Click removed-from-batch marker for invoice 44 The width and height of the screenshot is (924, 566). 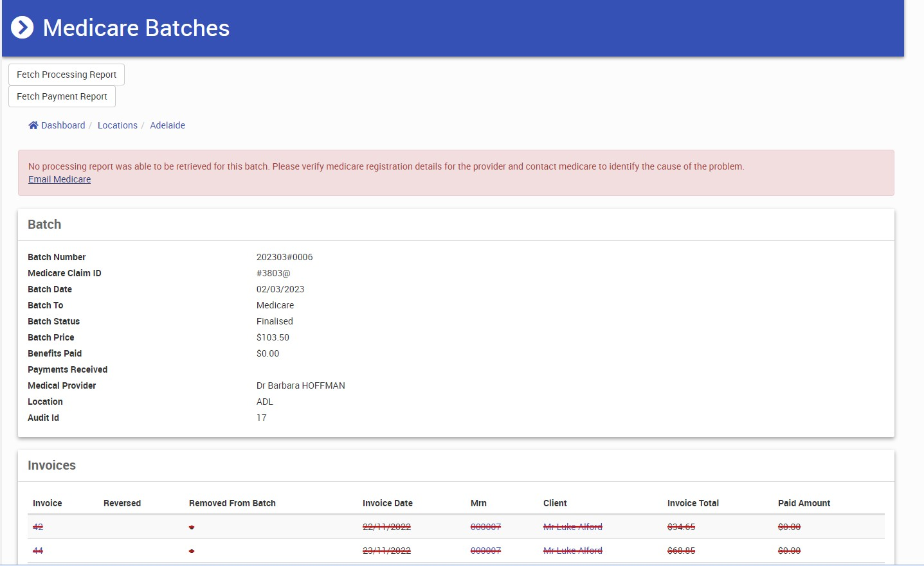(x=192, y=551)
